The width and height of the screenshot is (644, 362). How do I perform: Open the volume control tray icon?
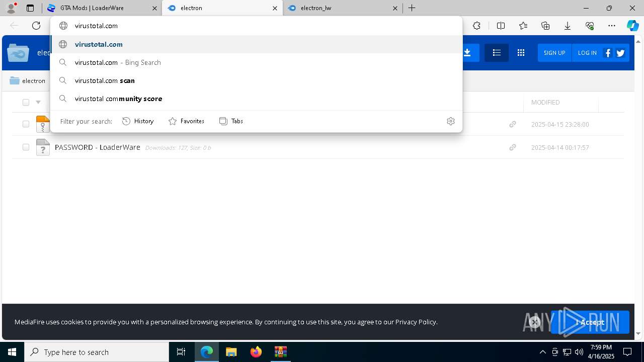(579, 352)
